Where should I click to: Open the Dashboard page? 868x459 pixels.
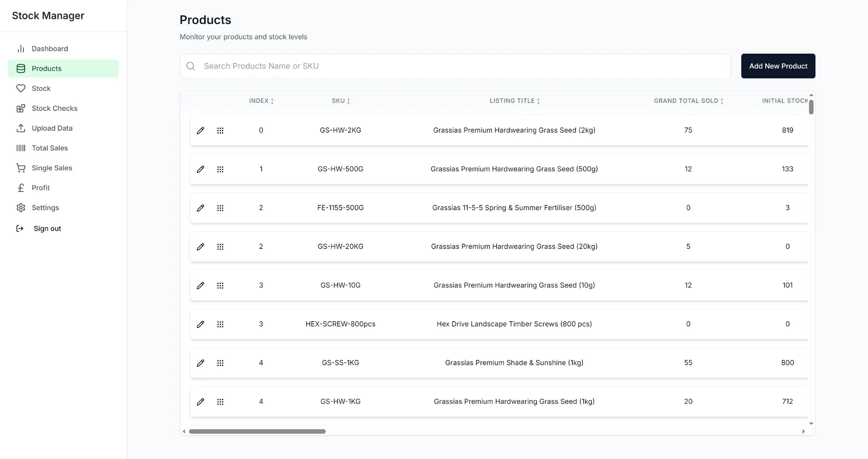point(63,49)
